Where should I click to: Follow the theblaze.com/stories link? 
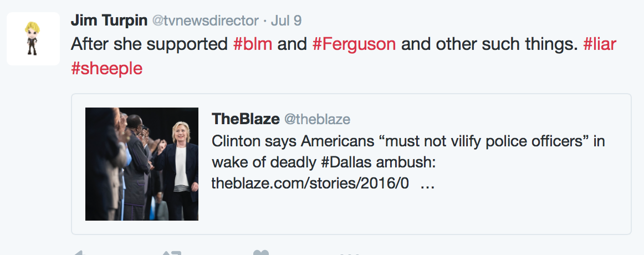pyautogui.click(x=310, y=183)
